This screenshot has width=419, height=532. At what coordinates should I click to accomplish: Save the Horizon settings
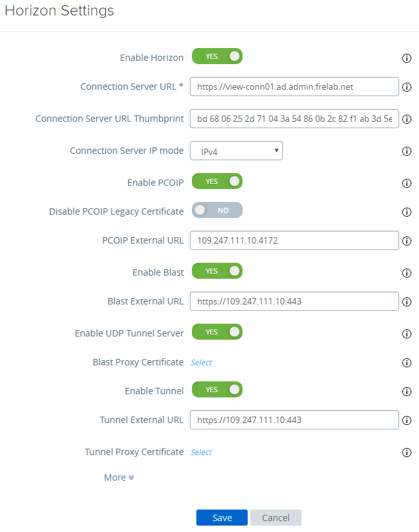222,518
